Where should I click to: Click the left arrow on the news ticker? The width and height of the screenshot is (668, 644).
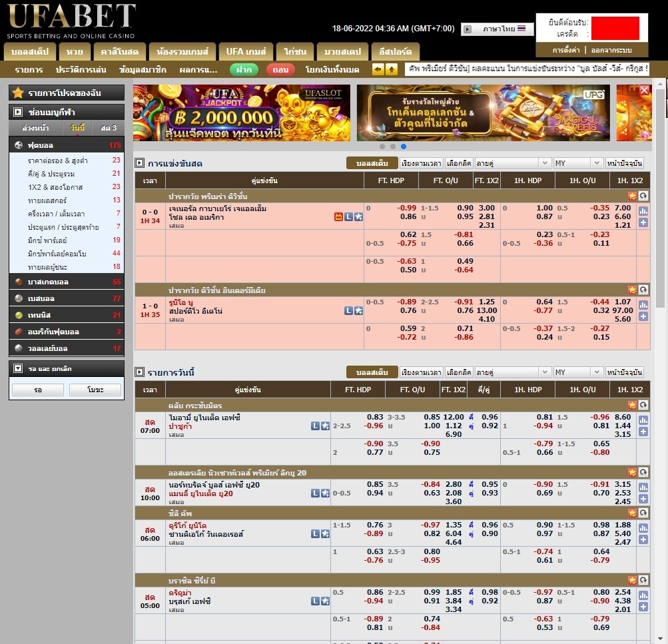(x=378, y=69)
